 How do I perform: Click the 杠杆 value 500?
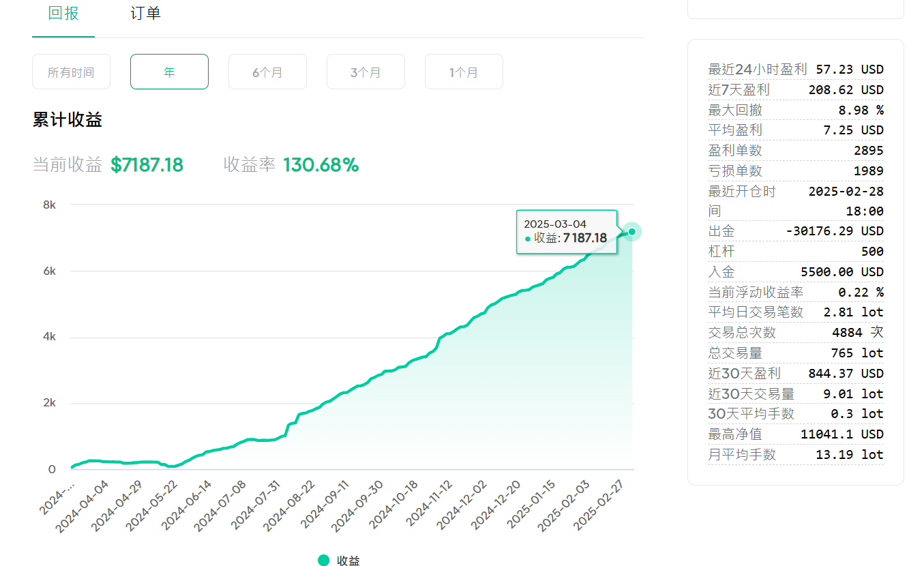coord(872,252)
